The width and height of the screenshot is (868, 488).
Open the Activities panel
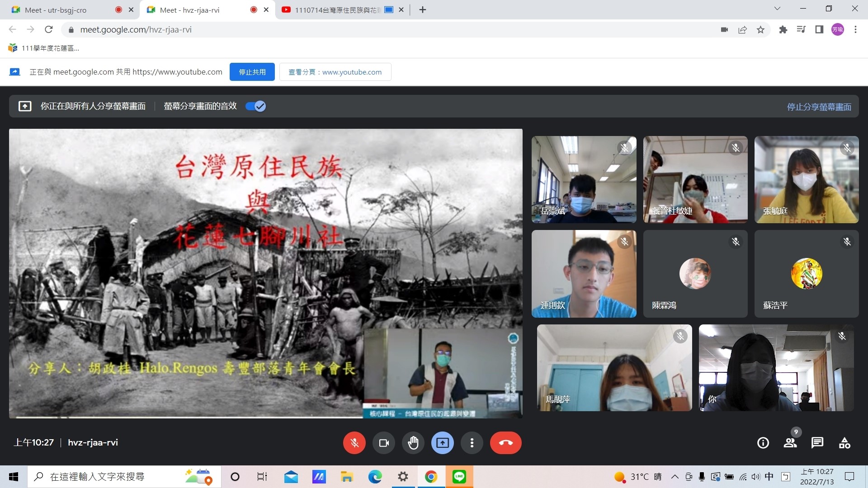pos(844,443)
